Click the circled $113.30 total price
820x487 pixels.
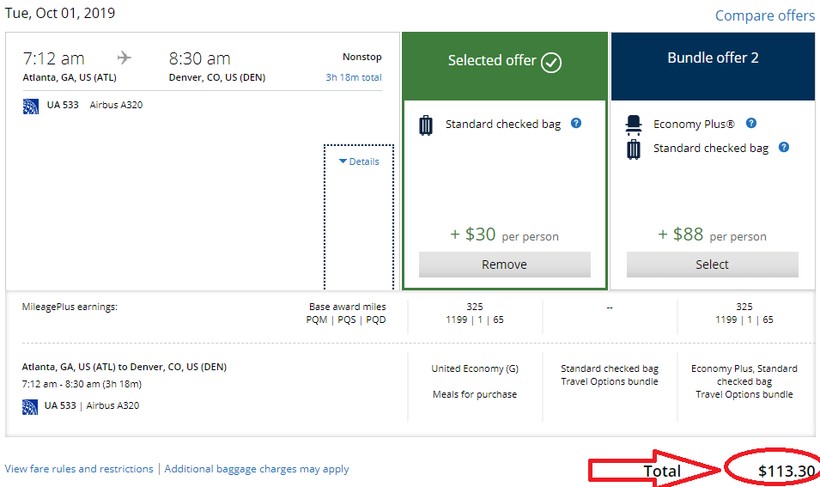[786, 471]
